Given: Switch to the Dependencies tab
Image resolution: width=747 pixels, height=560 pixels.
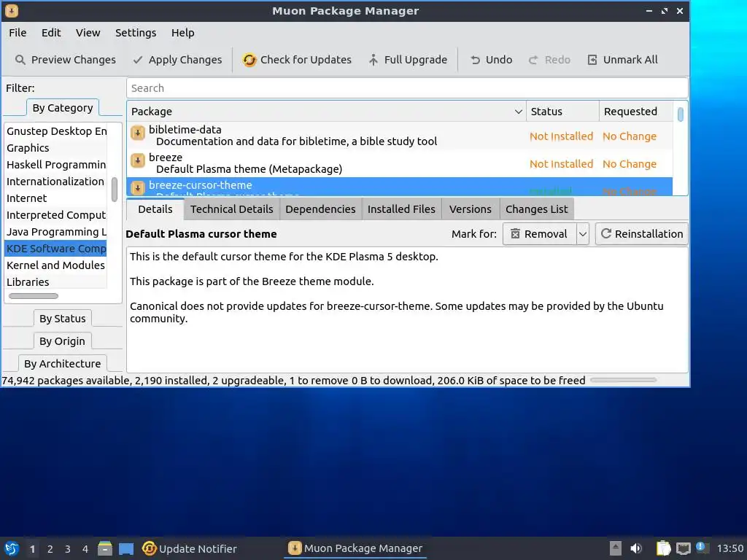Looking at the screenshot, I should [x=321, y=209].
